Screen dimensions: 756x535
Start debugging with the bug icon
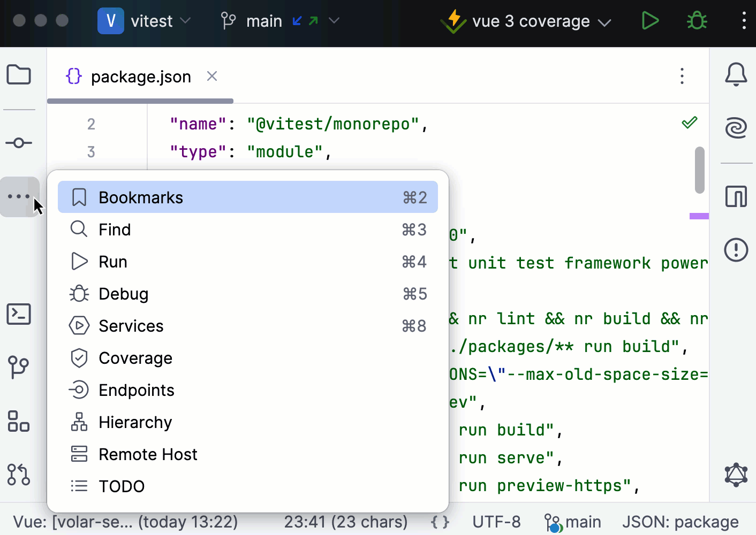(697, 21)
